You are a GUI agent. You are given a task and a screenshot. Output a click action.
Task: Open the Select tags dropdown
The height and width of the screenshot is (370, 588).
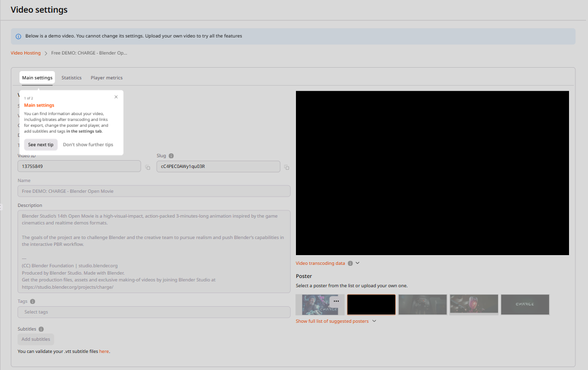[x=154, y=312]
